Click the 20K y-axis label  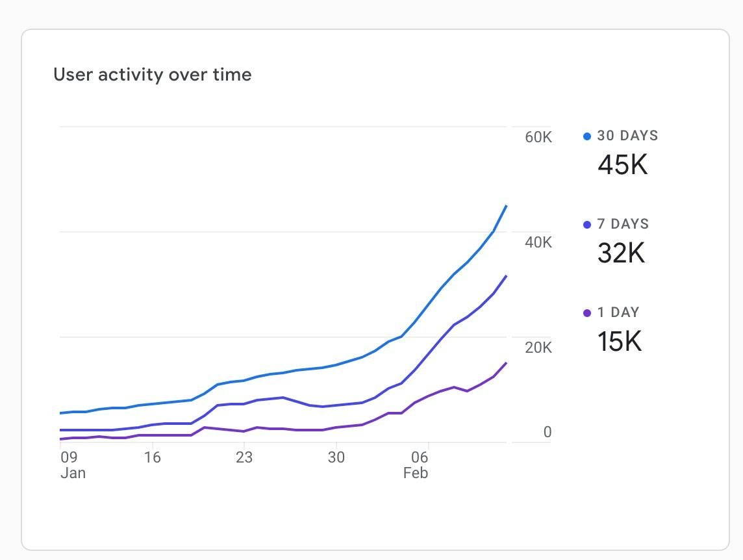[x=538, y=348]
